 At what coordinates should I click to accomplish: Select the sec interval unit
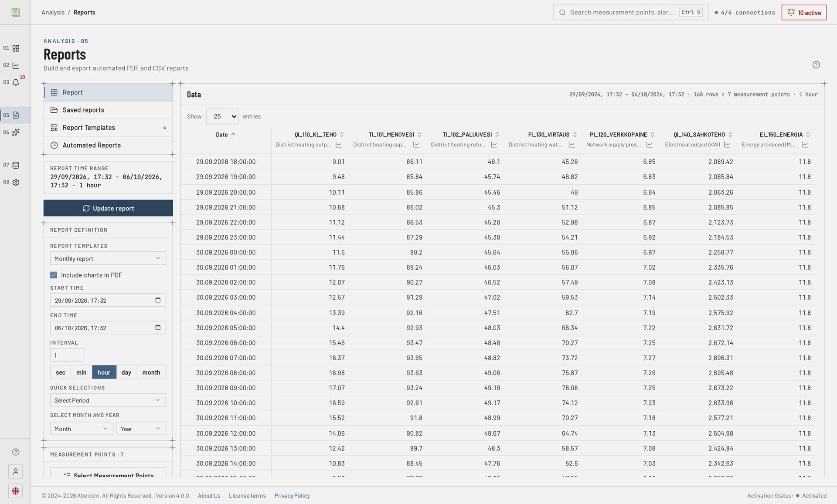[x=61, y=372]
